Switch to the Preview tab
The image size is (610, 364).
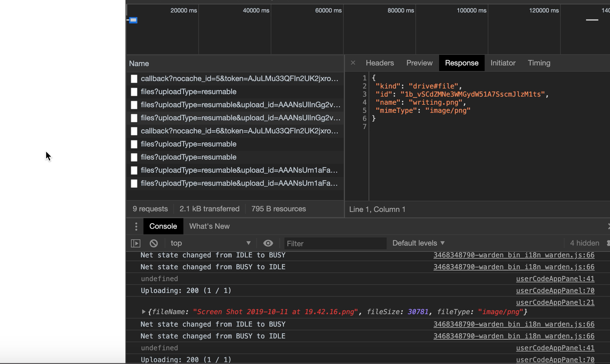(419, 63)
